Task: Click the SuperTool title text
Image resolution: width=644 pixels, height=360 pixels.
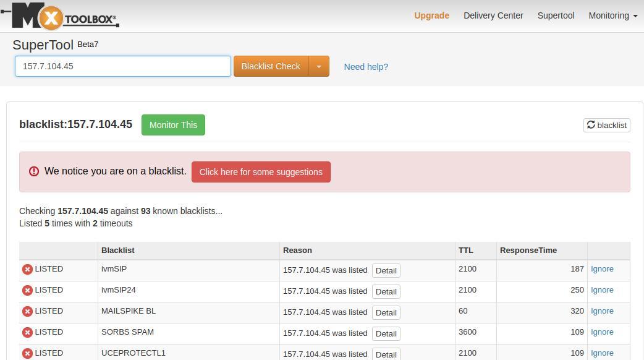Action: click(x=43, y=45)
